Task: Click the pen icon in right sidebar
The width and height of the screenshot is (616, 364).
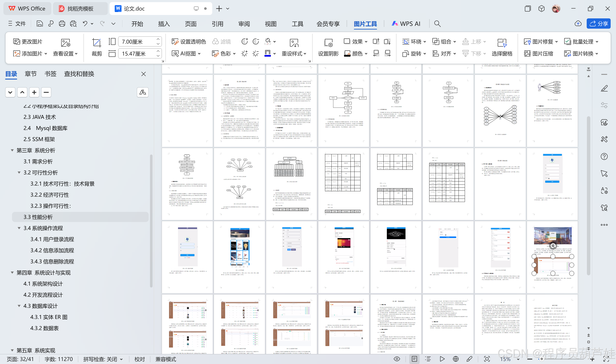Action: [x=604, y=88]
